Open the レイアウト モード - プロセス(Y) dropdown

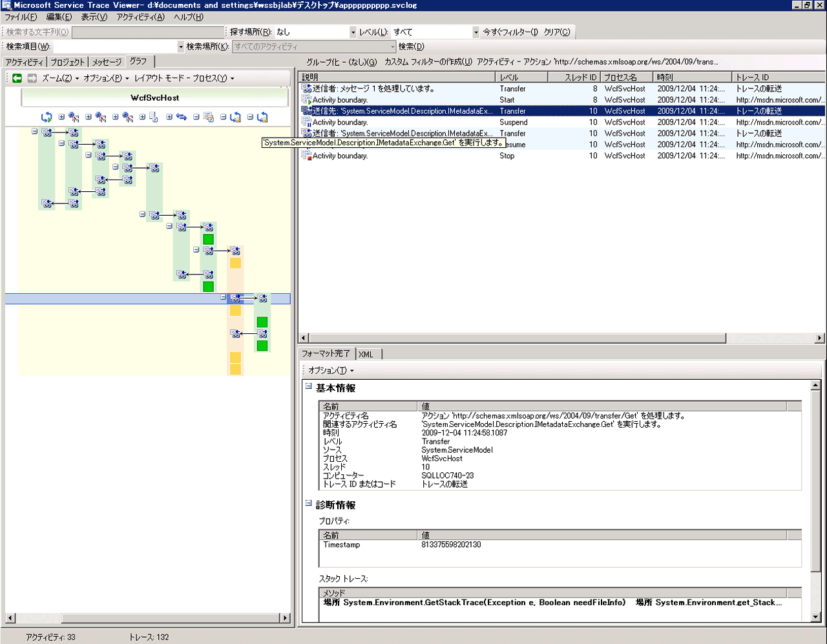point(184,78)
